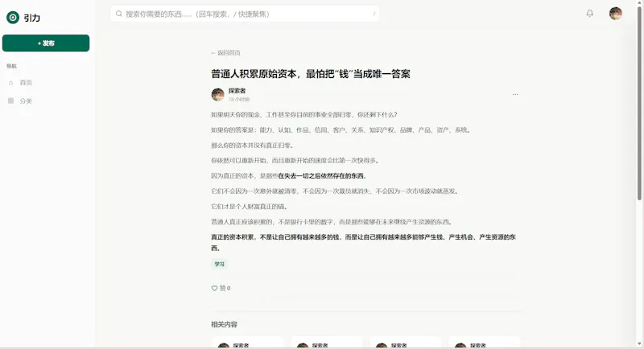Open 分类 in the sidebar
This screenshot has width=644, height=349.
[x=26, y=101]
